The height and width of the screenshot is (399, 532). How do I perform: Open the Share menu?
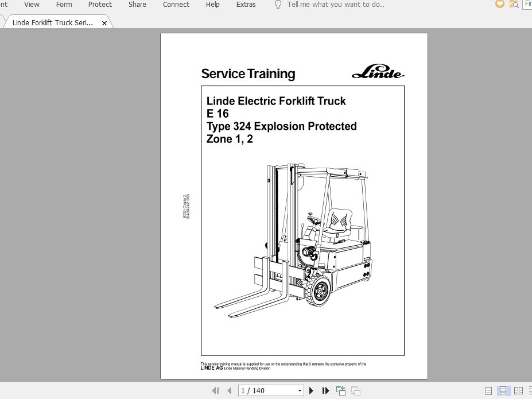[x=137, y=5]
